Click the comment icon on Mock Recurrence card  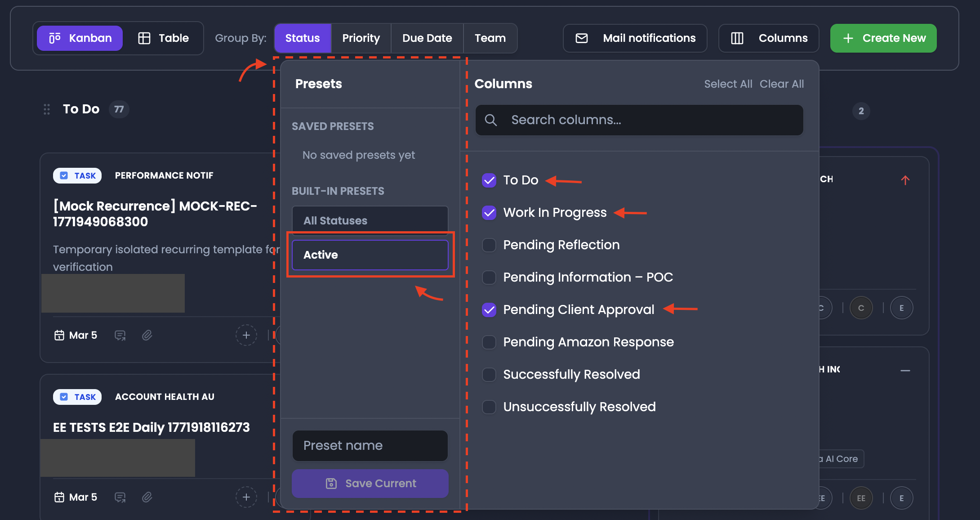(120, 335)
